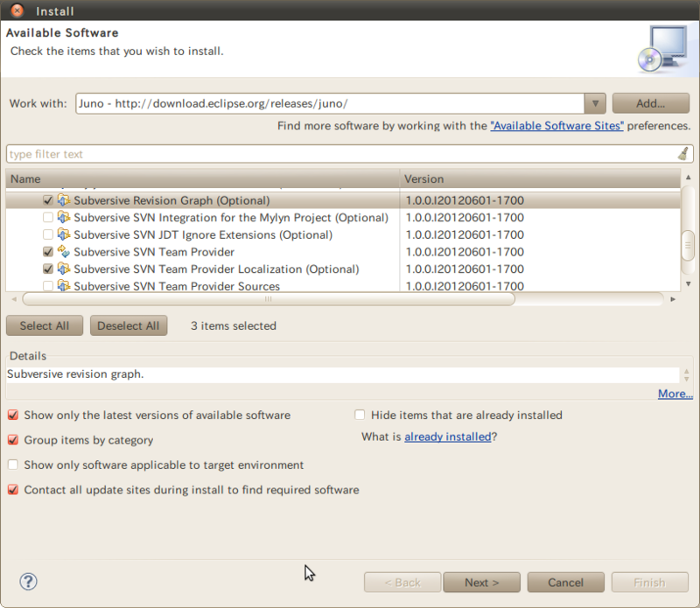Screen dimensions: 700x608
Task: Click the software list vertical scrollbar thumb
Action: coord(688,245)
